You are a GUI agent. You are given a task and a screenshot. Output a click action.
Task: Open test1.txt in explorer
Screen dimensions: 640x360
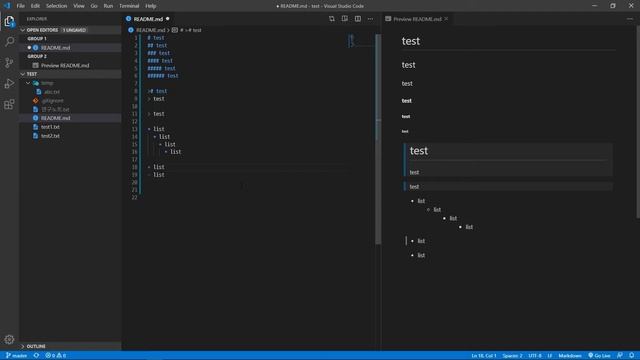70,127
